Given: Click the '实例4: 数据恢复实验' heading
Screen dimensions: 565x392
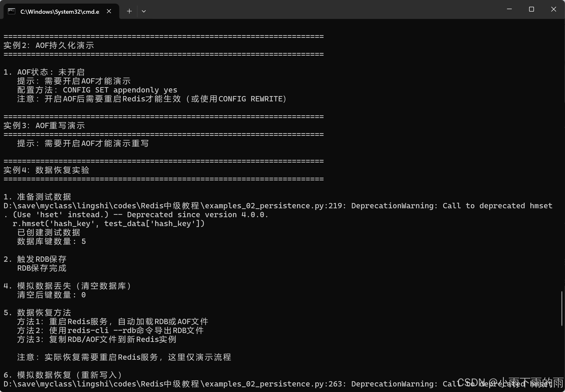Looking at the screenshot, I should tap(46, 170).
